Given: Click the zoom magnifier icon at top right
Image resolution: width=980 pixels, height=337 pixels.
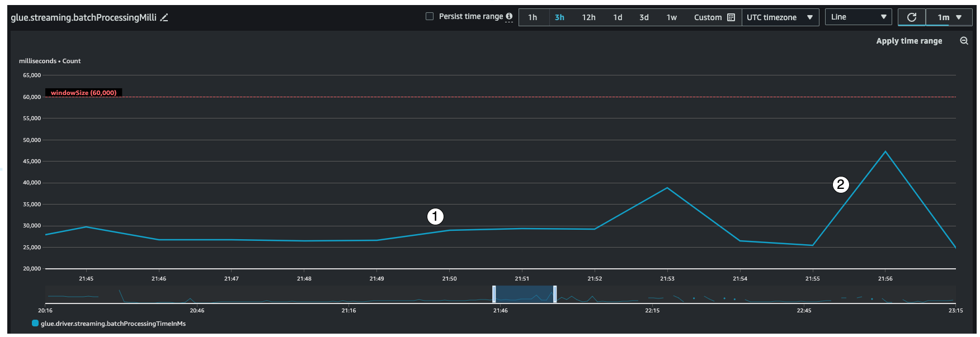Looking at the screenshot, I should click(x=964, y=41).
